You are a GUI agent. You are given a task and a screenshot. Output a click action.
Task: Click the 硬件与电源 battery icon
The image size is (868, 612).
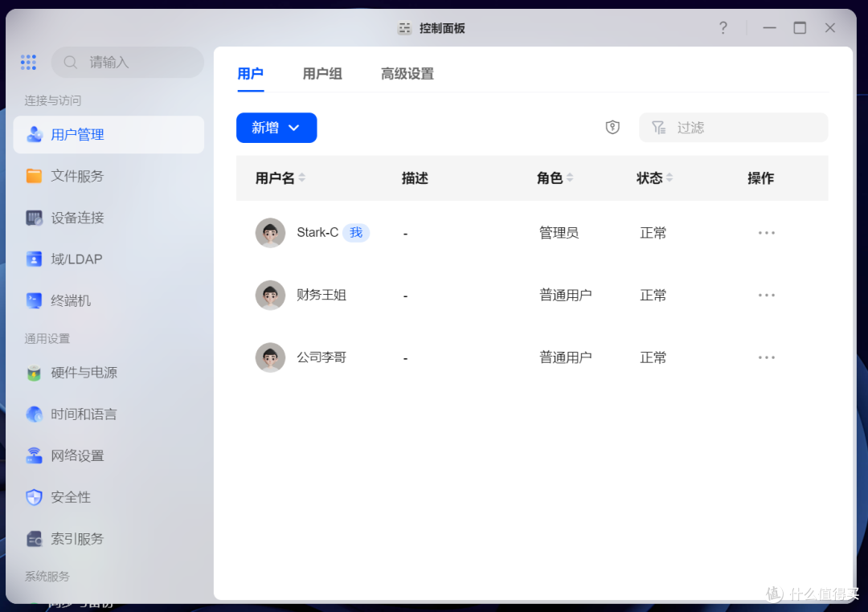(x=35, y=373)
